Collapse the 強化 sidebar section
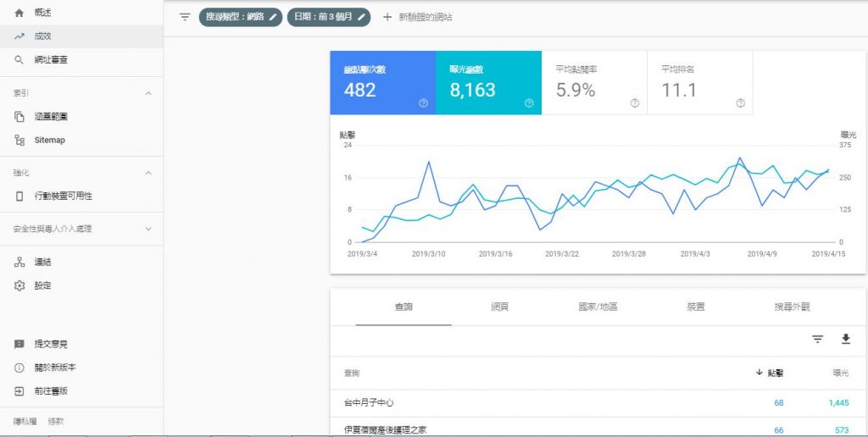 (149, 173)
